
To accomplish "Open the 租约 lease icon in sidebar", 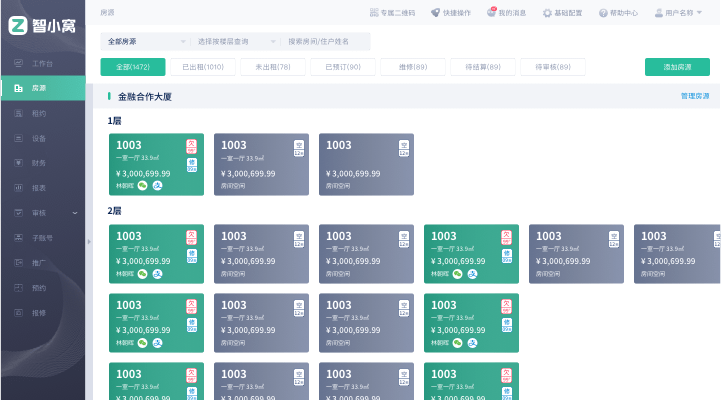I will click(18, 113).
